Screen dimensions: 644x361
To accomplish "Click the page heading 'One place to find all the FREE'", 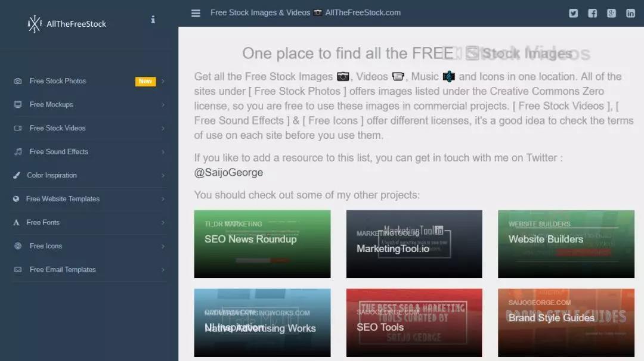I will coord(348,54).
